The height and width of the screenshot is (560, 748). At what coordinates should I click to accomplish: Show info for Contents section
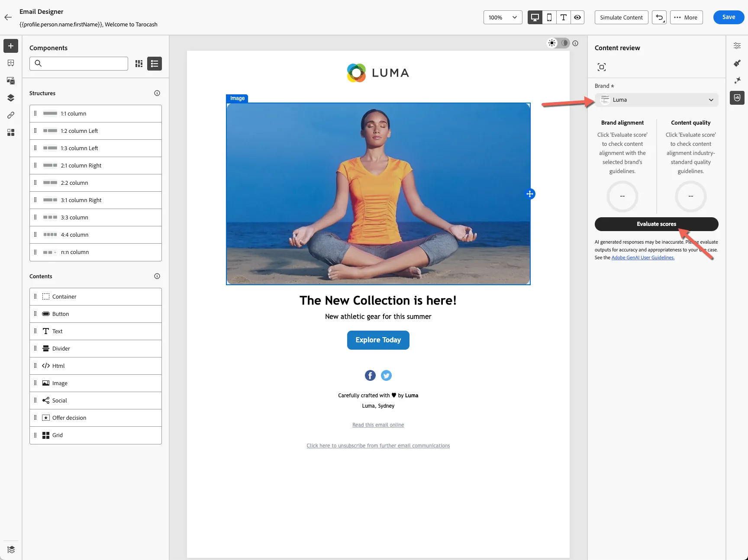tap(157, 276)
